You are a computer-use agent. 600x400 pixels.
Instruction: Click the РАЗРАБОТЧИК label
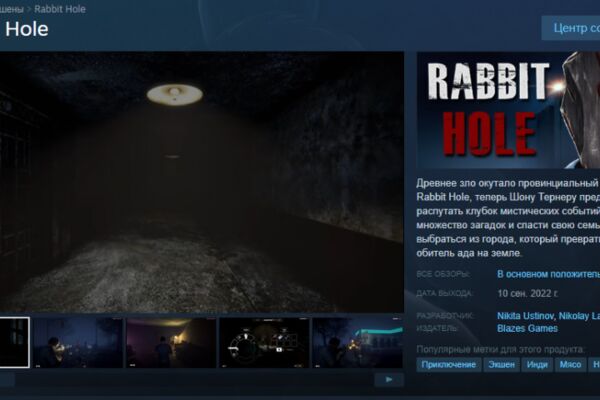(445, 316)
